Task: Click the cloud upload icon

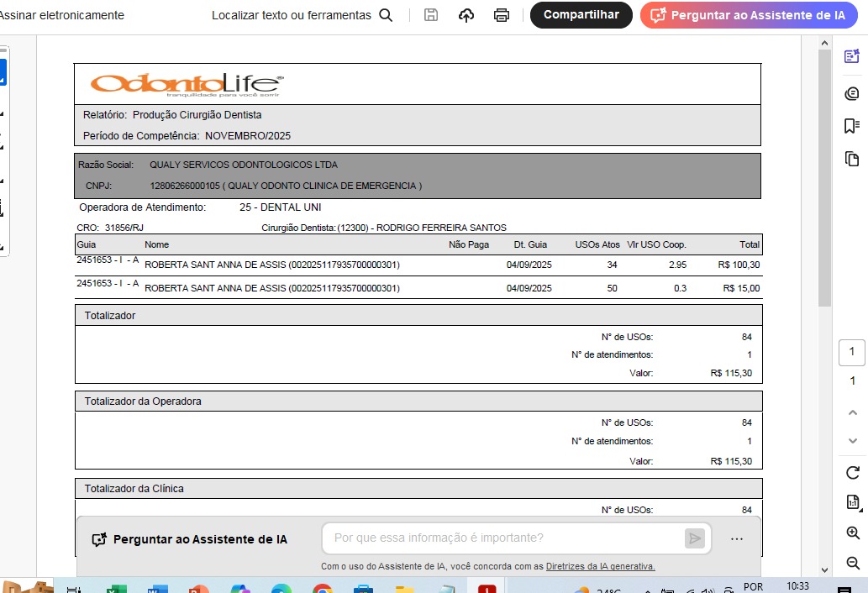Action: 466,15
